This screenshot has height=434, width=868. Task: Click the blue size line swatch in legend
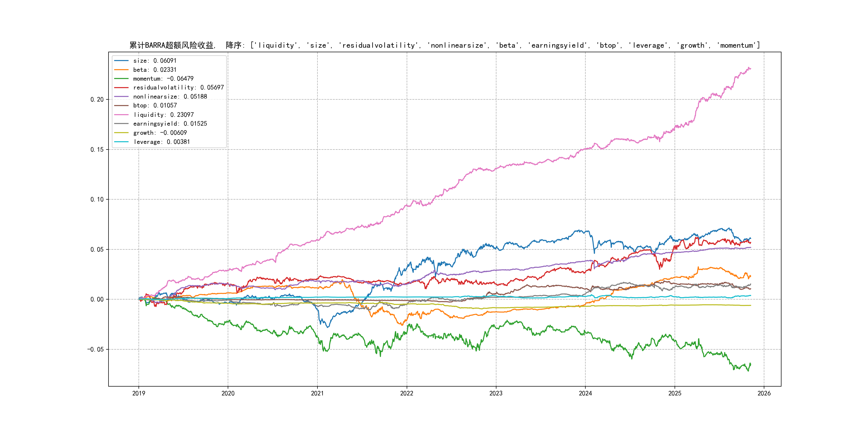click(x=121, y=61)
